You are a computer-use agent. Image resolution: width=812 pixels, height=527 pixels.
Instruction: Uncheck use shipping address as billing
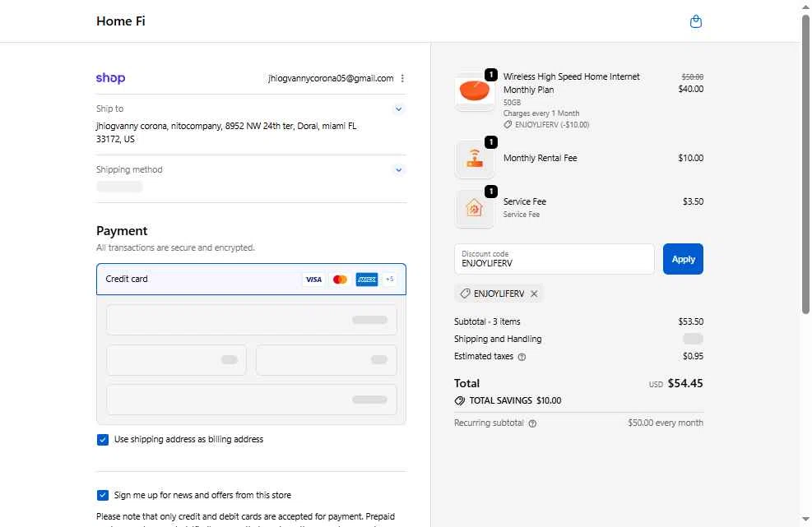pyautogui.click(x=103, y=440)
